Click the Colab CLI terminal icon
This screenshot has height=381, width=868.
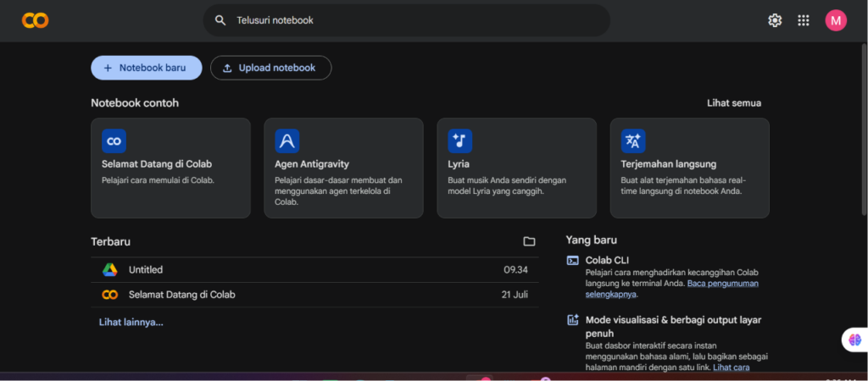tap(572, 261)
